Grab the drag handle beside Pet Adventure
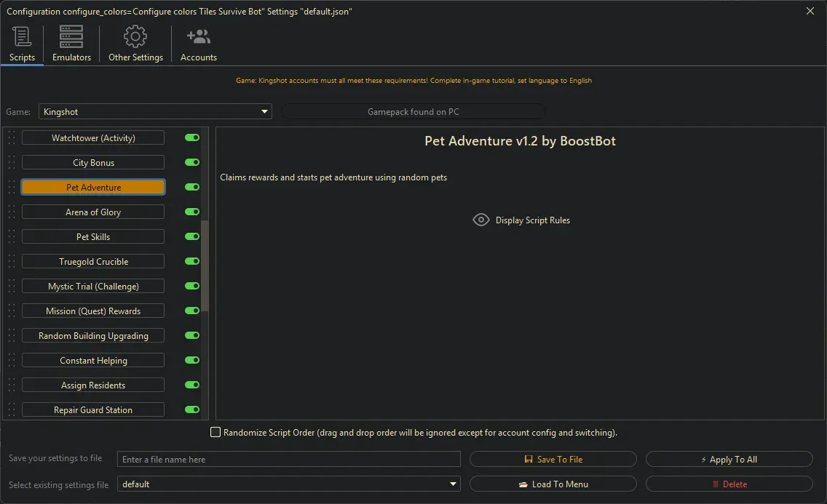 pyautogui.click(x=11, y=188)
